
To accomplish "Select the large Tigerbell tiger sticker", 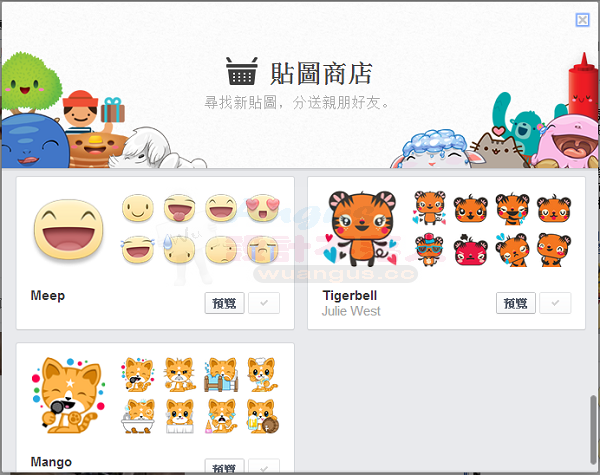I will pyautogui.click(x=360, y=229).
